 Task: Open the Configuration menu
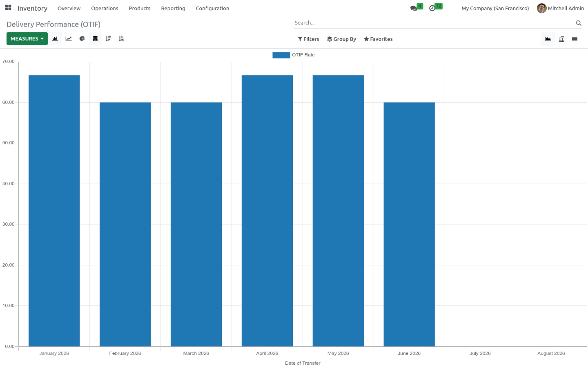pyautogui.click(x=212, y=8)
